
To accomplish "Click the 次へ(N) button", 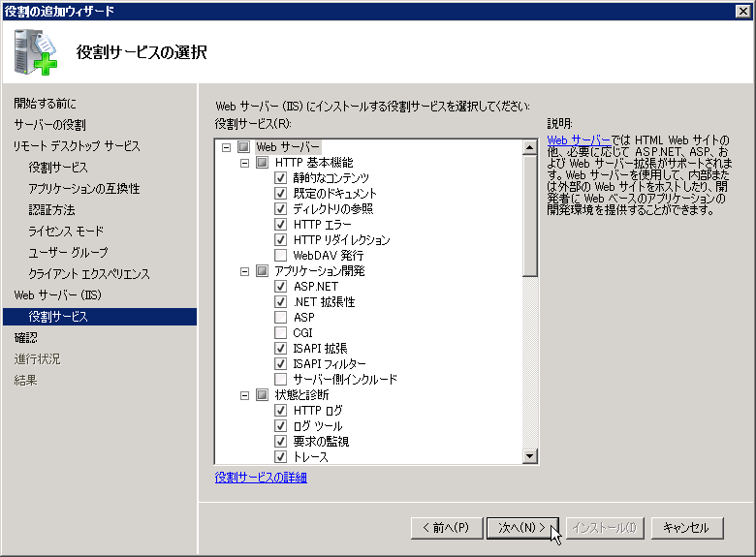I will point(522,528).
